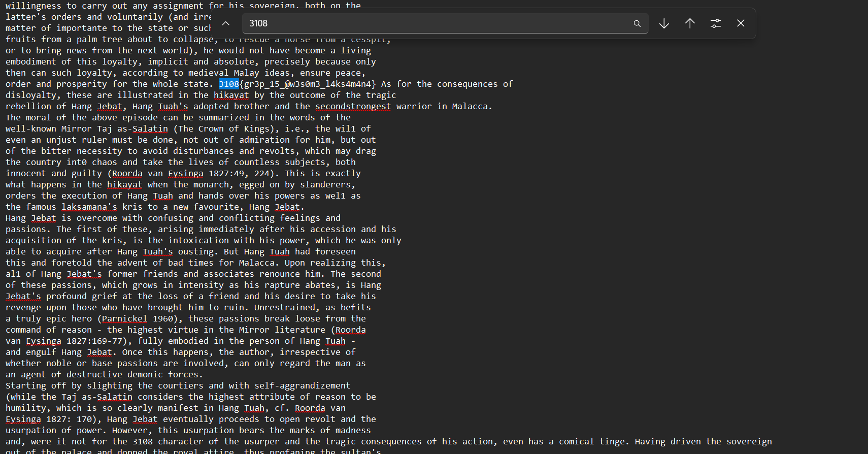
Task: Click the Find previous up arrow
Action: pos(690,23)
